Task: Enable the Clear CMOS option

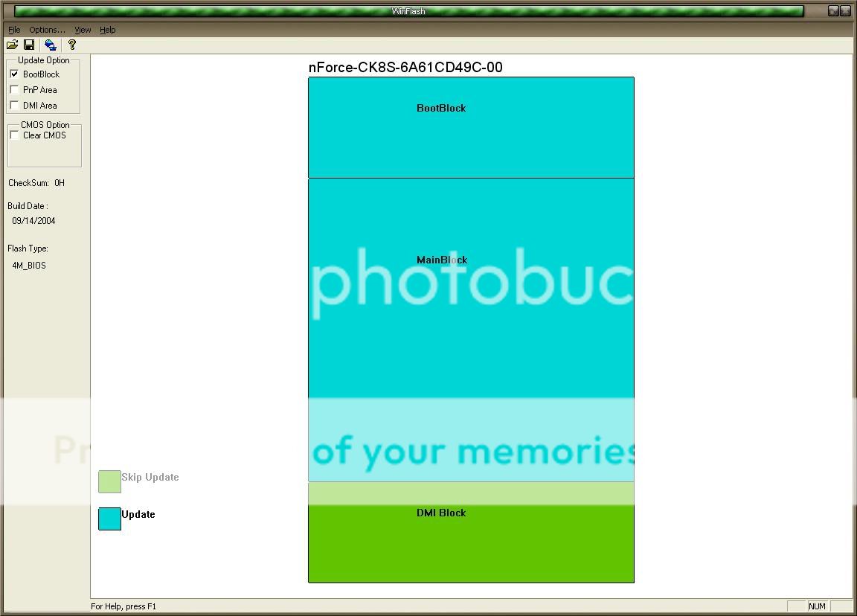Action: (14, 135)
